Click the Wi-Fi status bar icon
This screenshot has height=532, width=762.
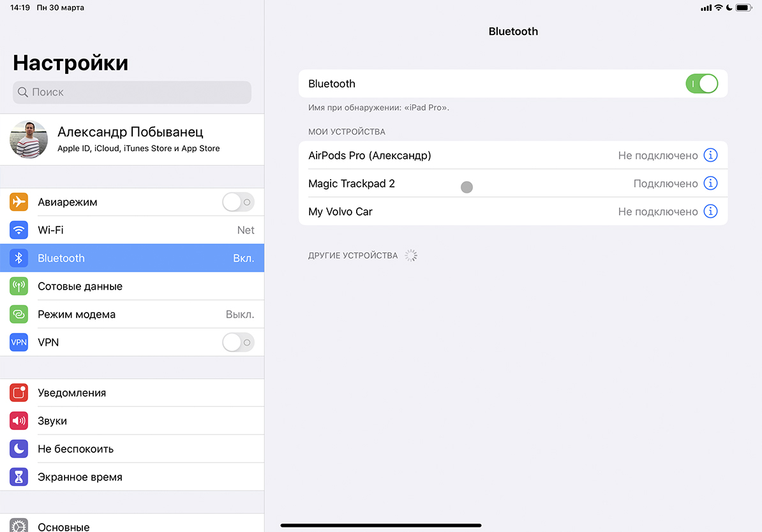click(718, 8)
